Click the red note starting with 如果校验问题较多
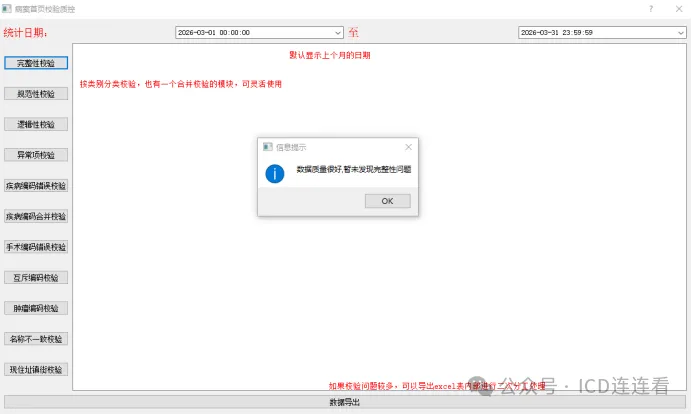 (437, 386)
